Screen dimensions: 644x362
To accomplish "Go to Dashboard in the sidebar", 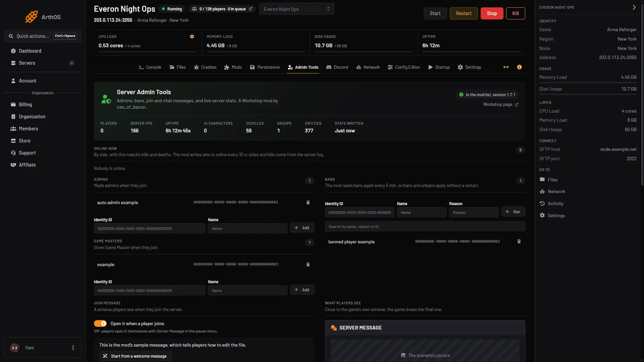I will point(43,51).
